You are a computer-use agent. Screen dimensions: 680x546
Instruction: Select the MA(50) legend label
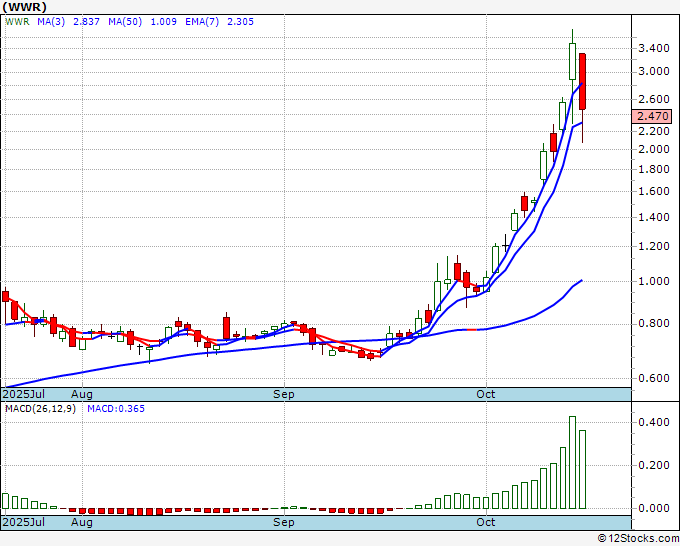coord(125,22)
